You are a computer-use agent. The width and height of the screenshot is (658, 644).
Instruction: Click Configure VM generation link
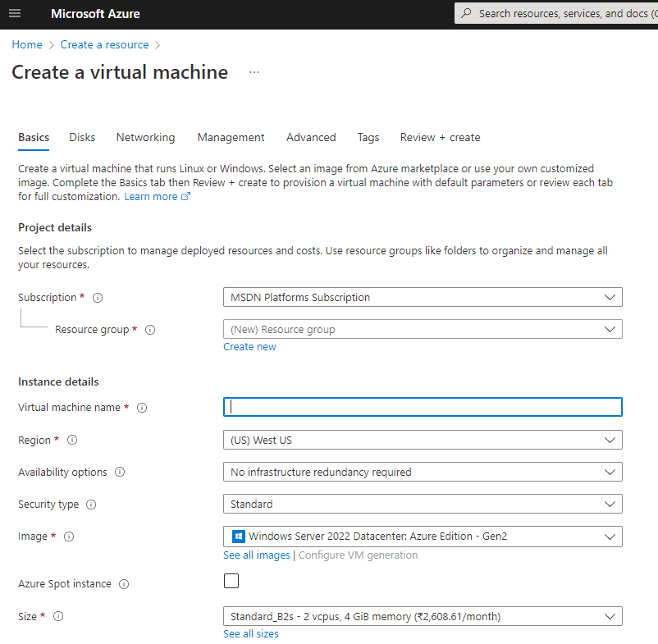click(x=358, y=555)
